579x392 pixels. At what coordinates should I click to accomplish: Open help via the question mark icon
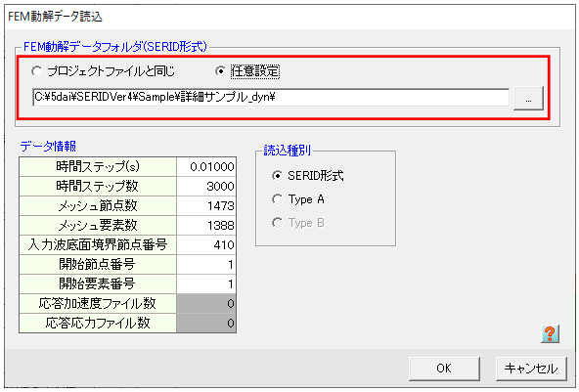click(x=550, y=333)
